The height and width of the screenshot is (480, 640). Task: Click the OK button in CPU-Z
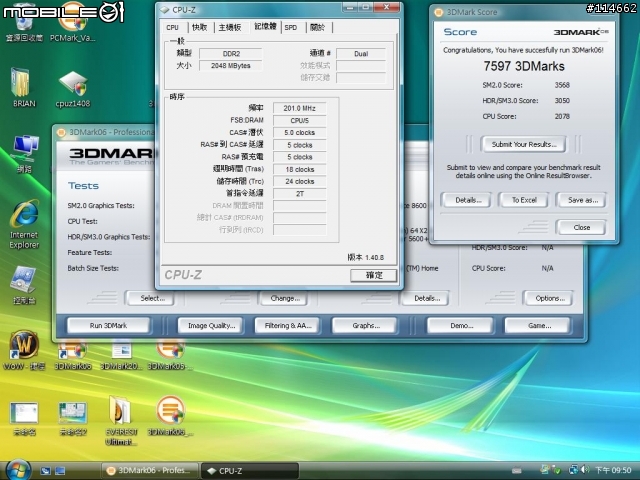click(x=373, y=275)
